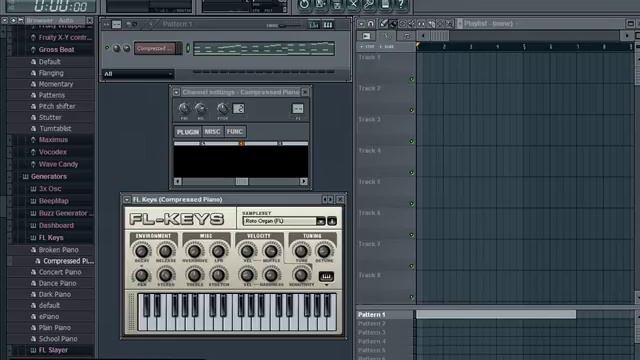This screenshot has width=640, height=360.
Task: Open the All channel filter dropdown
Action: pyautogui.click(x=138, y=74)
